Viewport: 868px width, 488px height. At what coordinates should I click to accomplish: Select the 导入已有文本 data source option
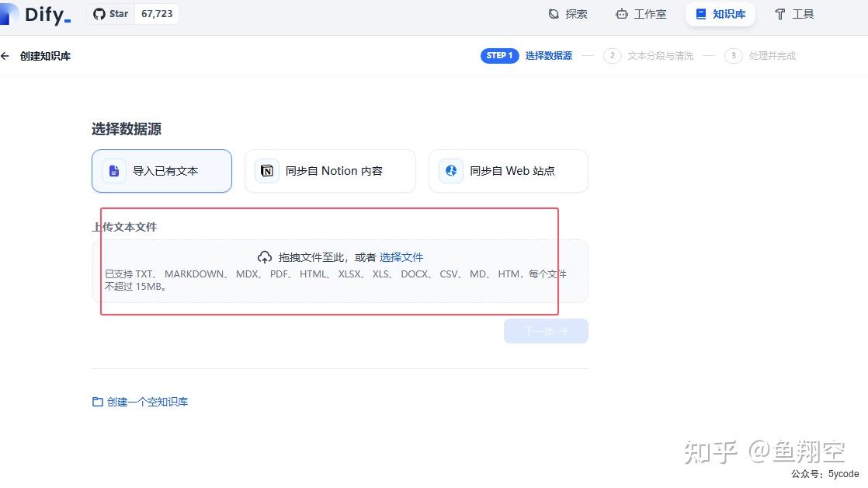pyautogui.click(x=161, y=170)
